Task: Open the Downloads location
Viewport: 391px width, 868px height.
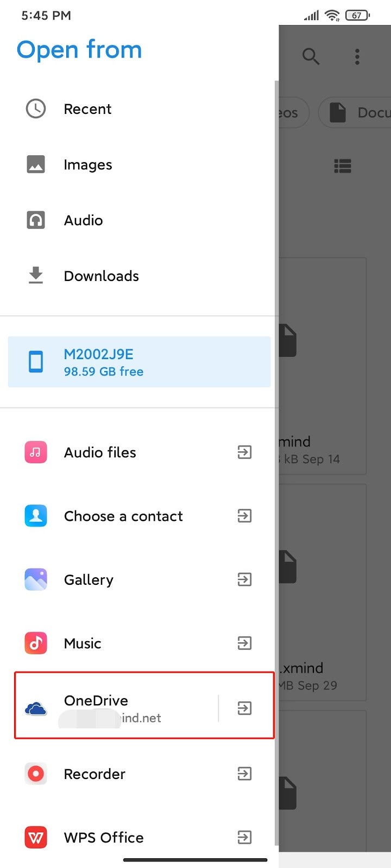Action: coord(139,276)
